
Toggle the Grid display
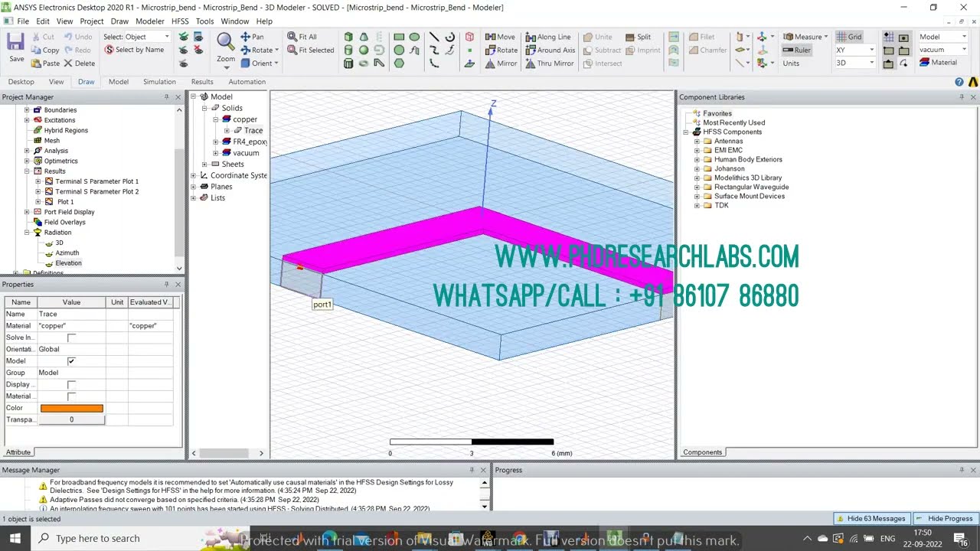click(x=849, y=37)
